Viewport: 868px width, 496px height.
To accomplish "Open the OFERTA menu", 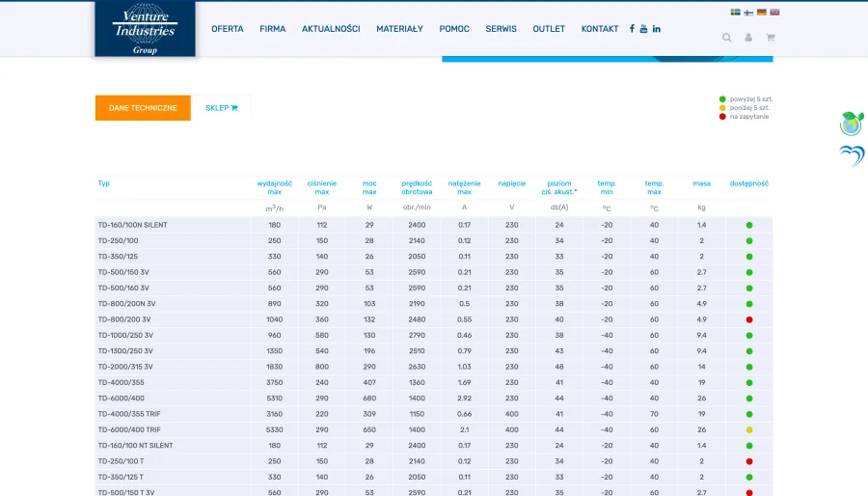I will click(x=228, y=29).
